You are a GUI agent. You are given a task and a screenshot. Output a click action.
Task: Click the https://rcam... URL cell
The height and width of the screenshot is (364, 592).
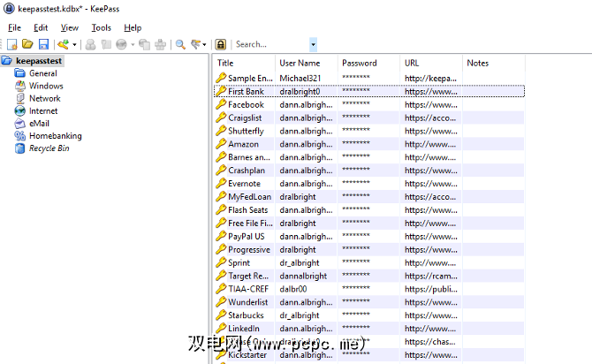[431, 276]
